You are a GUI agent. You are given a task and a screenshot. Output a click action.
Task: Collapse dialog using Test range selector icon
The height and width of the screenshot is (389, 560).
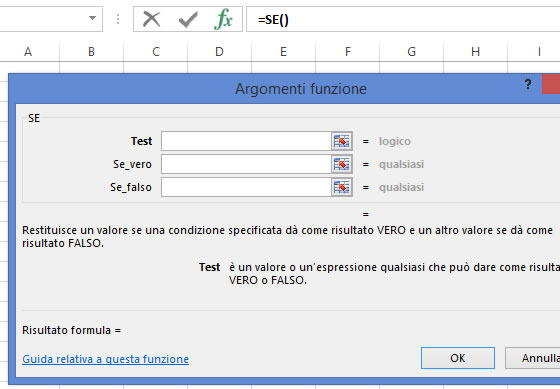pyautogui.click(x=342, y=141)
